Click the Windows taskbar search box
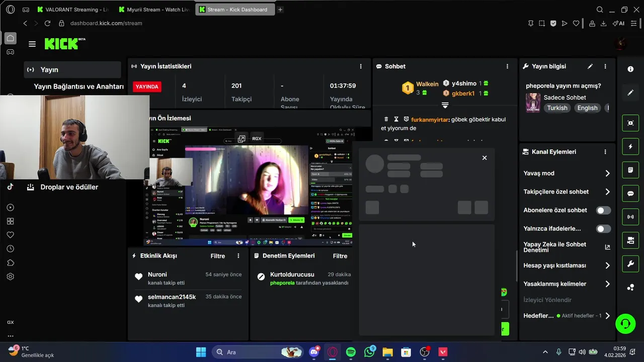 click(258, 352)
